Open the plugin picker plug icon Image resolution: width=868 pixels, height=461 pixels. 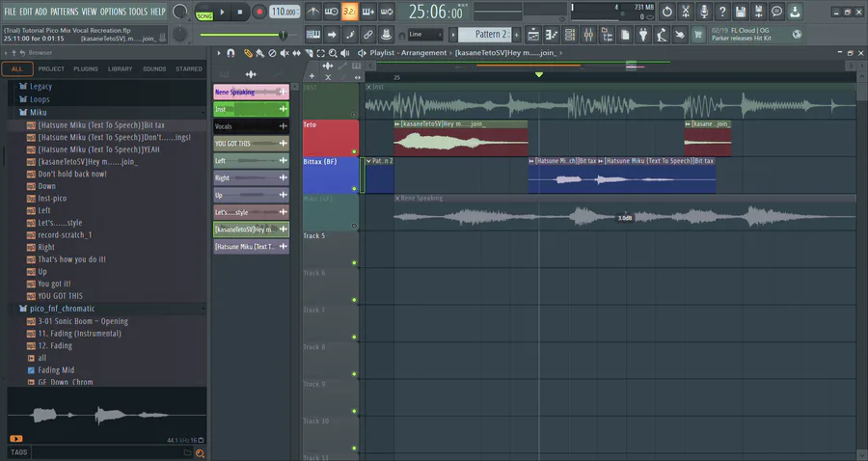click(x=643, y=35)
